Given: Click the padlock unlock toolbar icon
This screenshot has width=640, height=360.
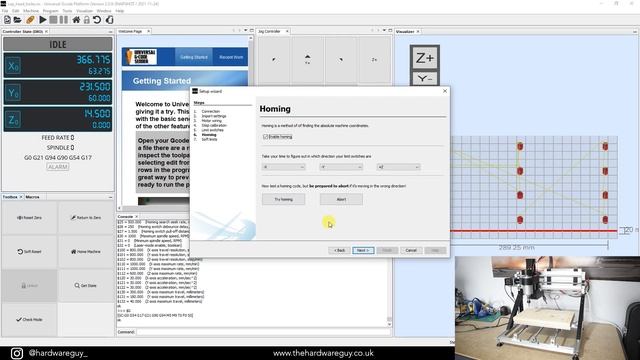Looking at the screenshot, I should tap(87, 20).
